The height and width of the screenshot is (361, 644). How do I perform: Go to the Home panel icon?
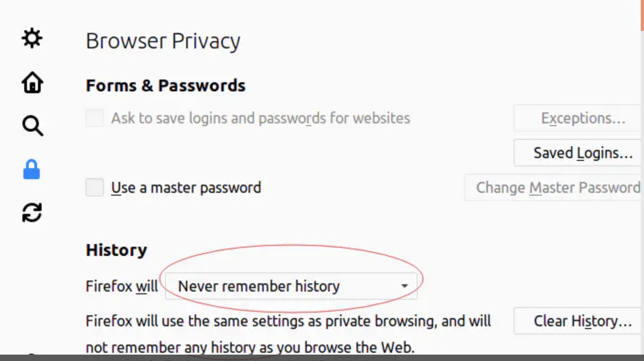coord(32,83)
